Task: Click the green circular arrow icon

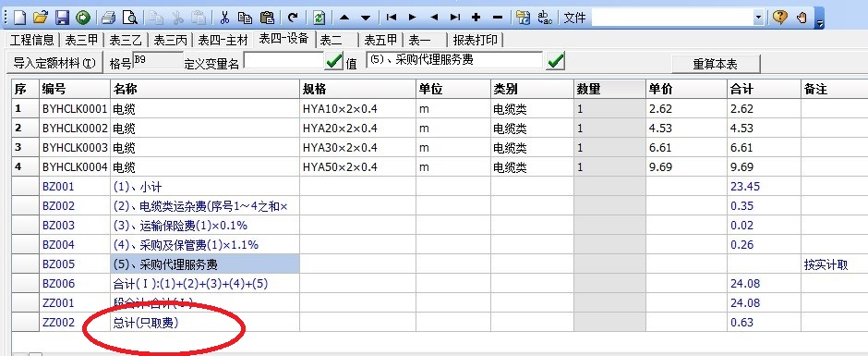Action: 84,18
